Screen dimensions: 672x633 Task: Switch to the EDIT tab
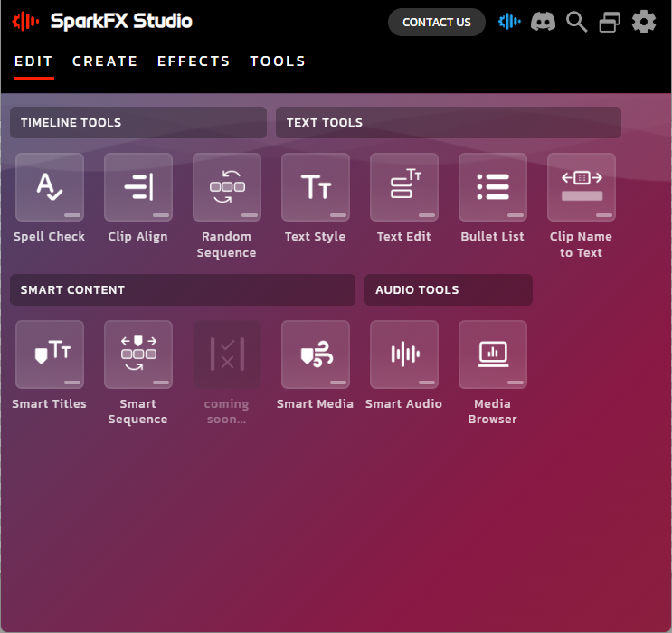33,61
